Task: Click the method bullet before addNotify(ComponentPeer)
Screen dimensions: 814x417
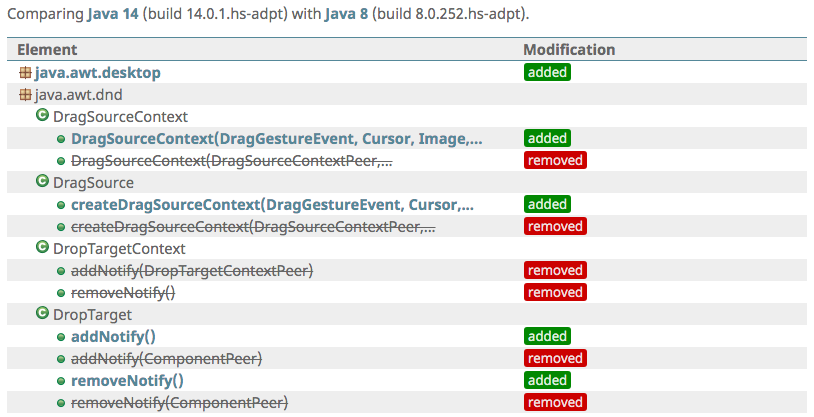Action: tap(61, 359)
